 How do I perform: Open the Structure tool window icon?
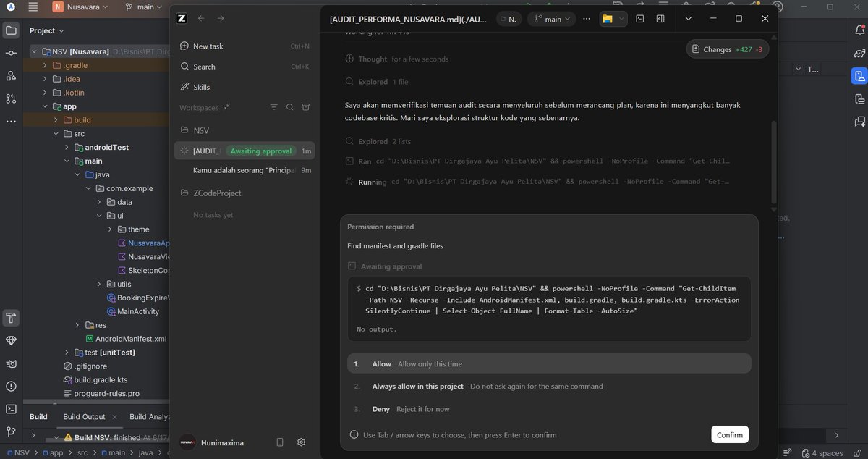click(11, 76)
